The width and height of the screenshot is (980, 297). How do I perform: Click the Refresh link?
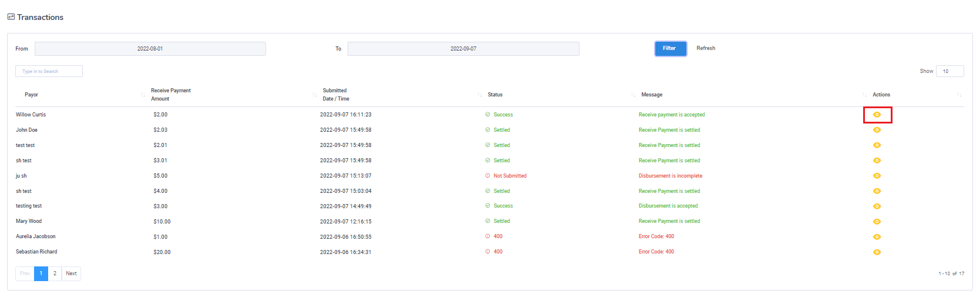point(706,49)
